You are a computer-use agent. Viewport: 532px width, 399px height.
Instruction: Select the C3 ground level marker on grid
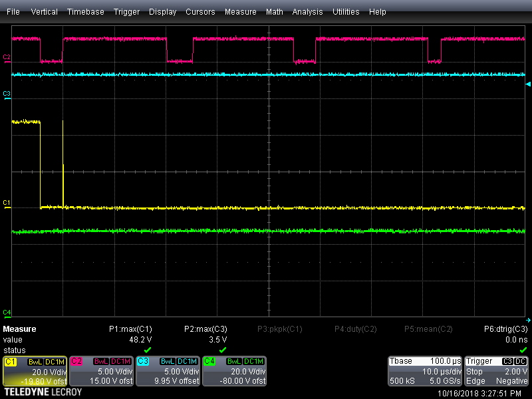7,94
